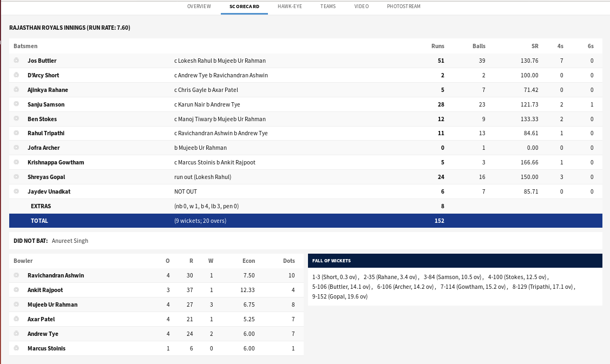Click the 'NOT OUT' status for Jaydev Unadkat
This screenshot has height=364, width=610.
pos(186,191)
